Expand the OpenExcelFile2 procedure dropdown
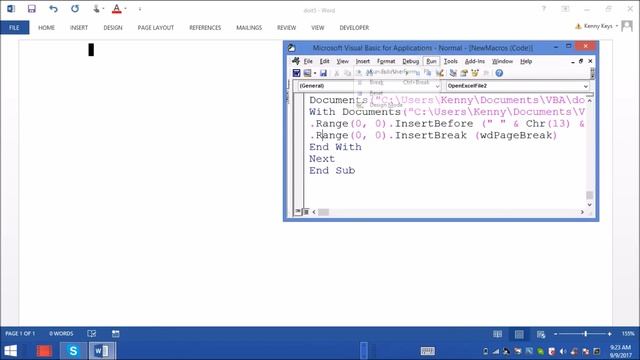Image resolution: width=640 pixels, height=360 pixels. click(x=586, y=86)
